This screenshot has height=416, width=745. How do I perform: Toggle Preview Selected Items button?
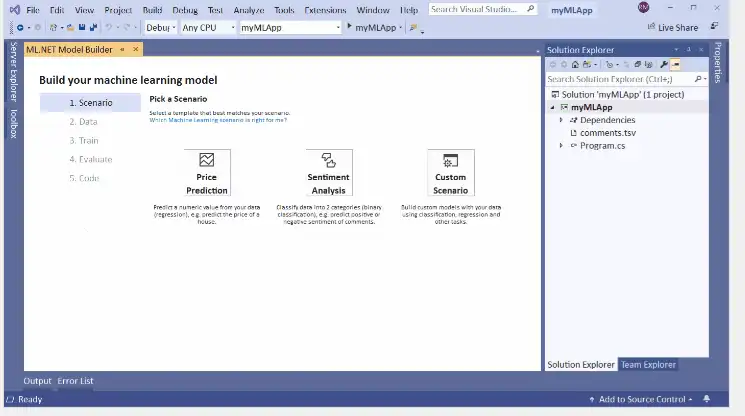pyautogui.click(x=675, y=65)
